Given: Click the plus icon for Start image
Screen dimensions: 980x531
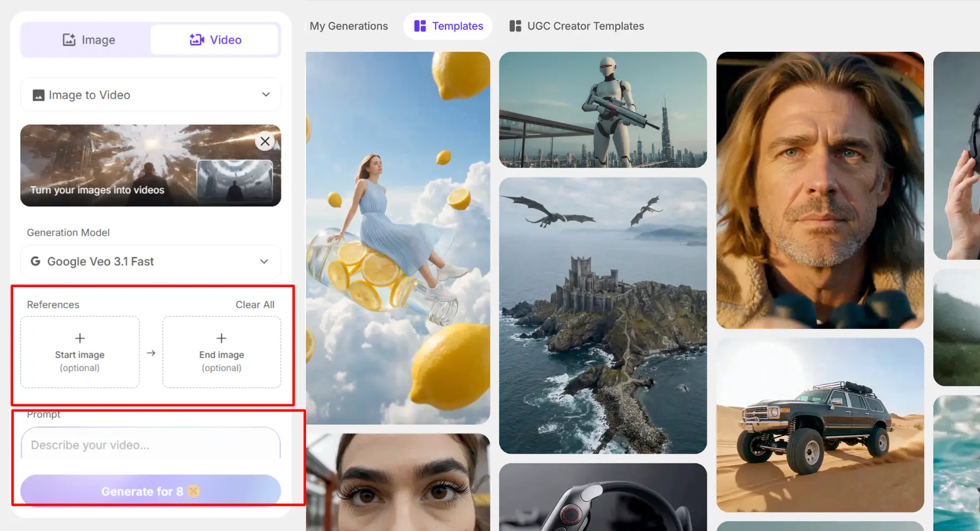Looking at the screenshot, I should pyautogui.click(x=79, y=338).
